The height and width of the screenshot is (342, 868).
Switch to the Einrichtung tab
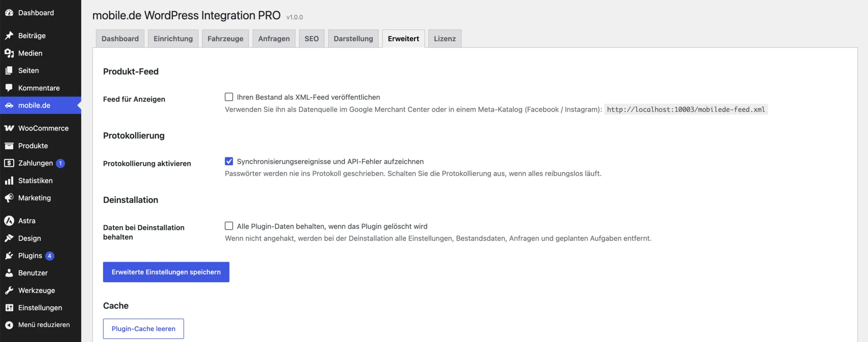coord(173,39)
